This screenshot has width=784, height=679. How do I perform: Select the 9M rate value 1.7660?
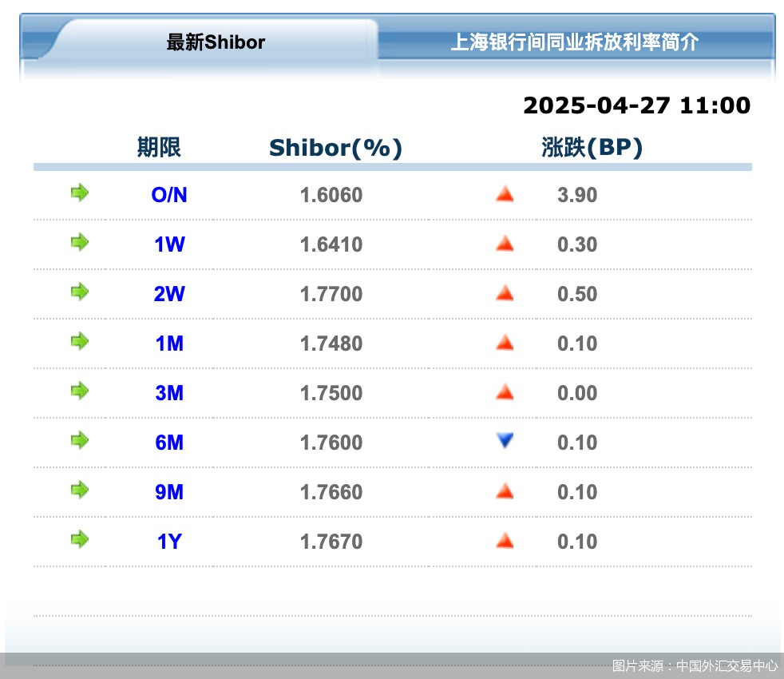click(x=331, y=492)
